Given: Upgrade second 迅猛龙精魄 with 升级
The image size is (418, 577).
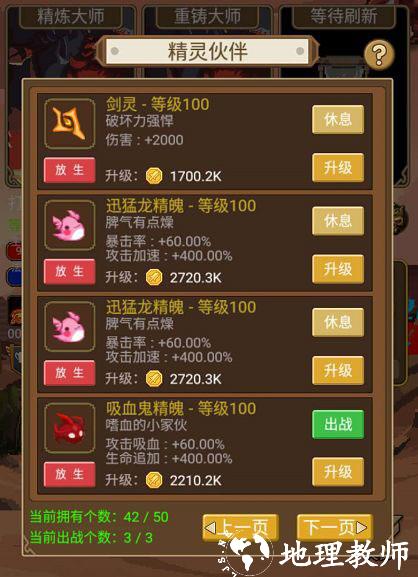Looking at the screenshot, I should pyautogui.click(x=338, y=371).
